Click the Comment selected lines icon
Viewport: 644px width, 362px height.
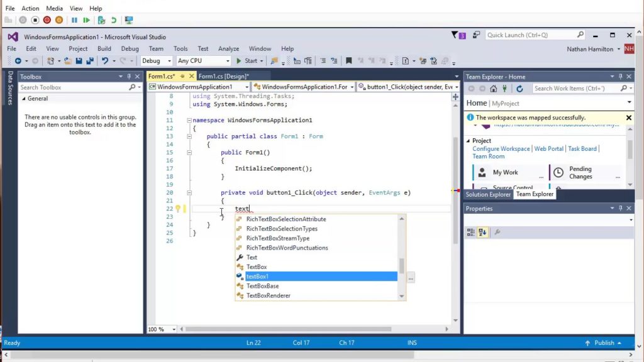coord(323,61)
